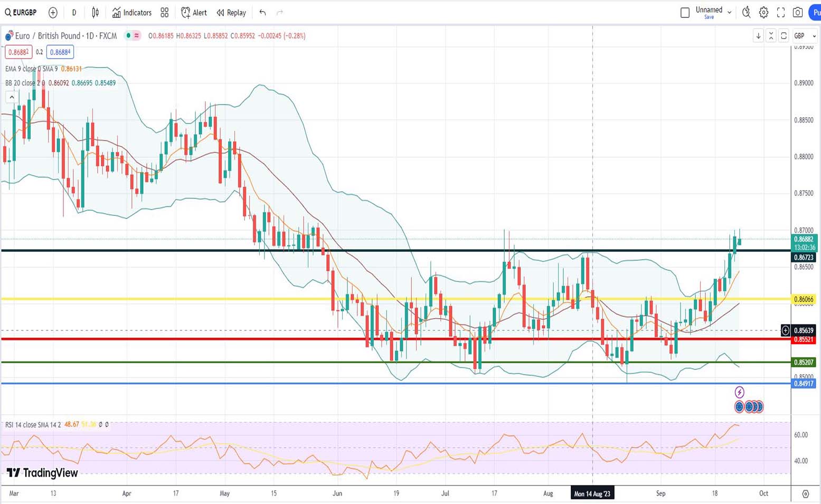Open the D timeframe interval menu
The height and width of the screenshot is (504, 821).
74,13
